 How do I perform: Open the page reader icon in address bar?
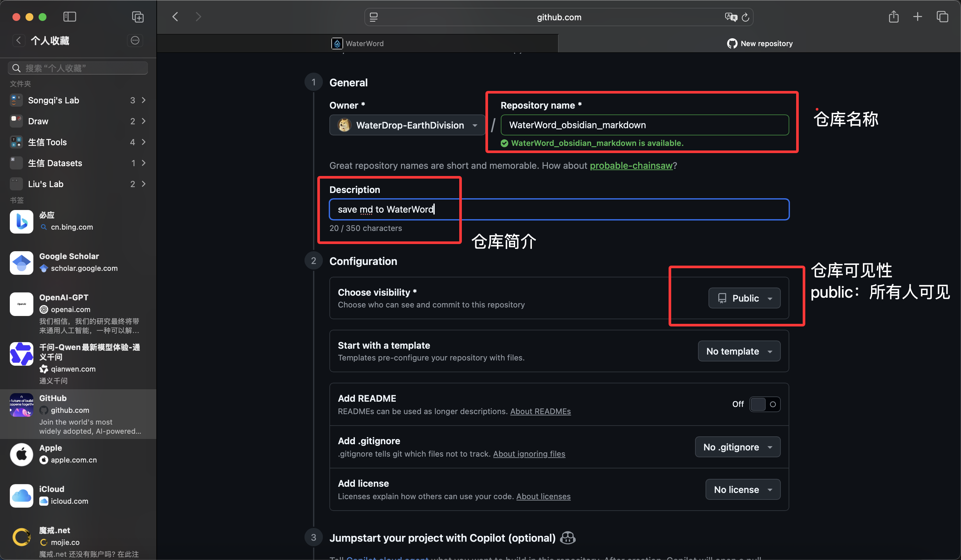374,17
